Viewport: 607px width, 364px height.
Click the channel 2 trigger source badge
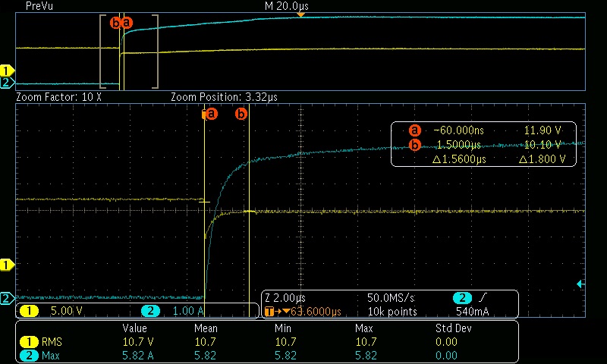click(x=461, y=297)
